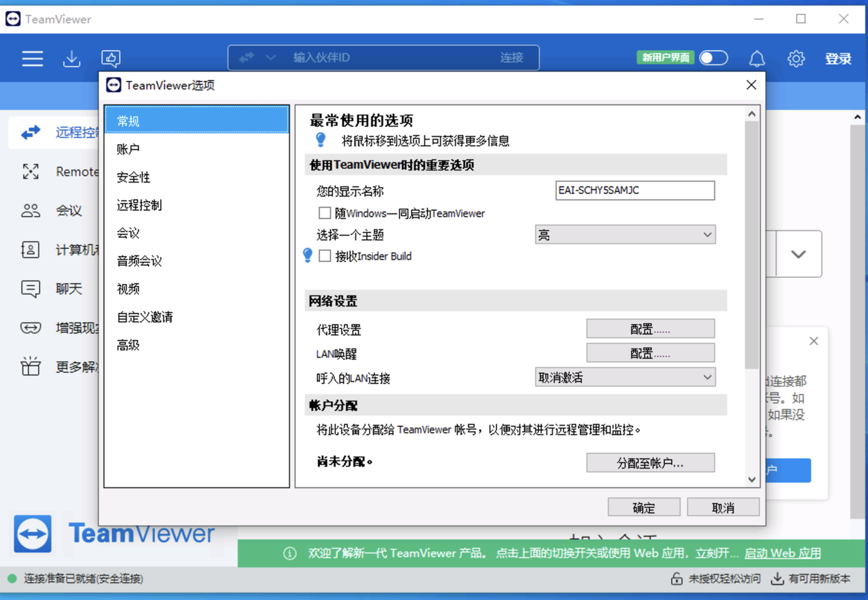This screenshot has width=868, height=600.
Task: Click the lightbulb hint icon under 最常使用的选项
Action: [321, 140]
